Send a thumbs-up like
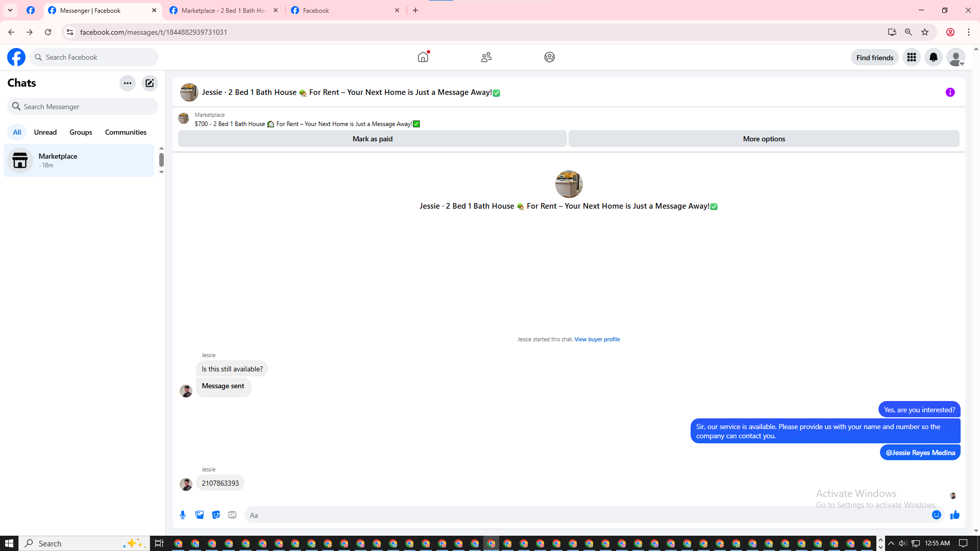 coord(954,515)
